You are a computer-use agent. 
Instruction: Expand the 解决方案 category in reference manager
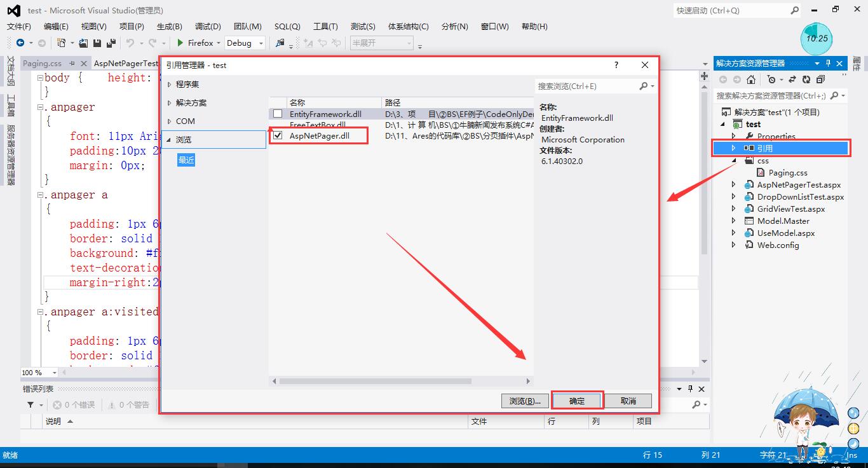point(169,103)
